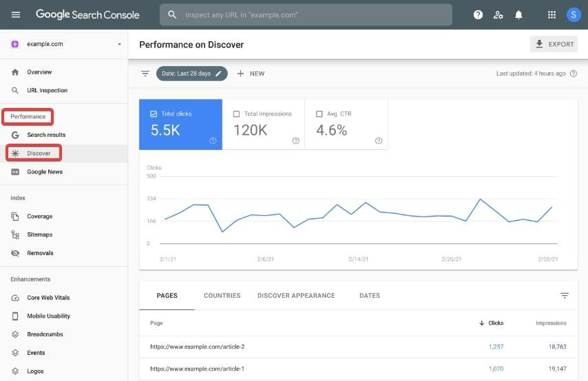Open the article-2 page row
Screen dimensions: 588x381
[358, 347]
